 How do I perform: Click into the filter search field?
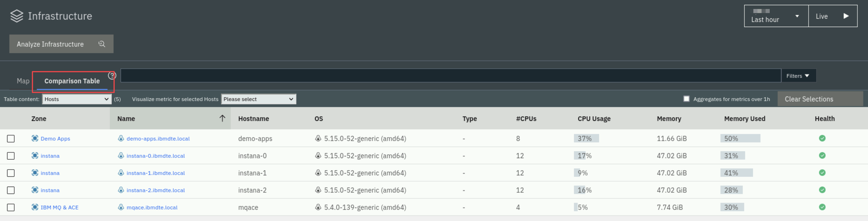pyautogui.click(x=451, y=75)
